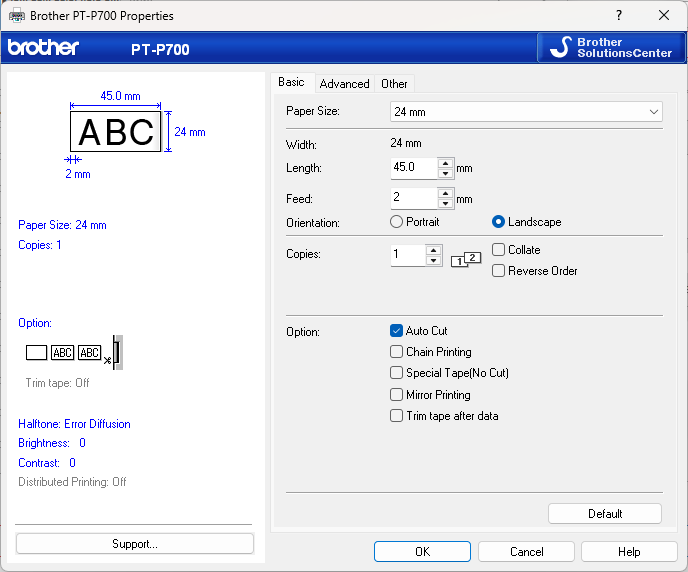The height and width of the screenshot is (572, 688).
Task: Click the Copies value field
Action: (408, 255)
